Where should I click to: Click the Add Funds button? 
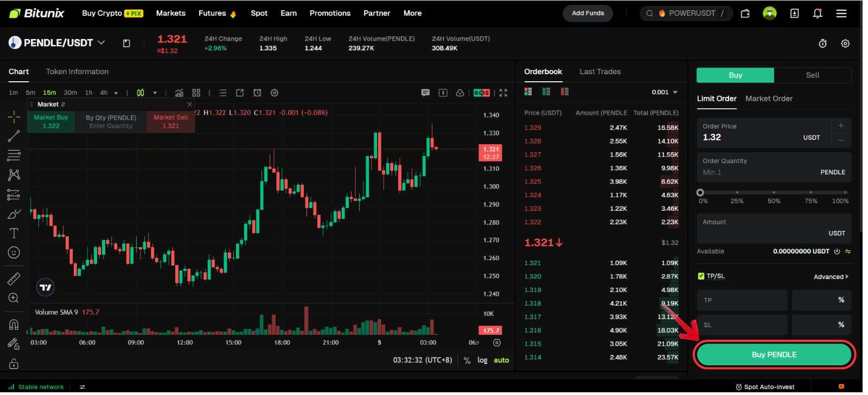tap(588, 14)
